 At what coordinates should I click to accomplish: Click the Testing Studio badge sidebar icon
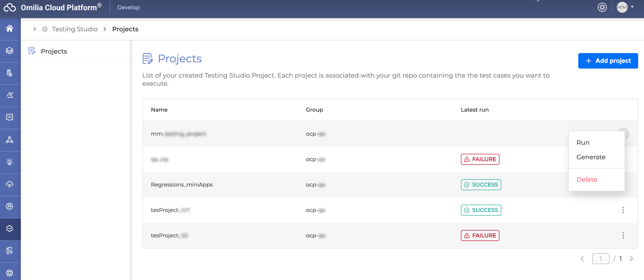(10, 228)
